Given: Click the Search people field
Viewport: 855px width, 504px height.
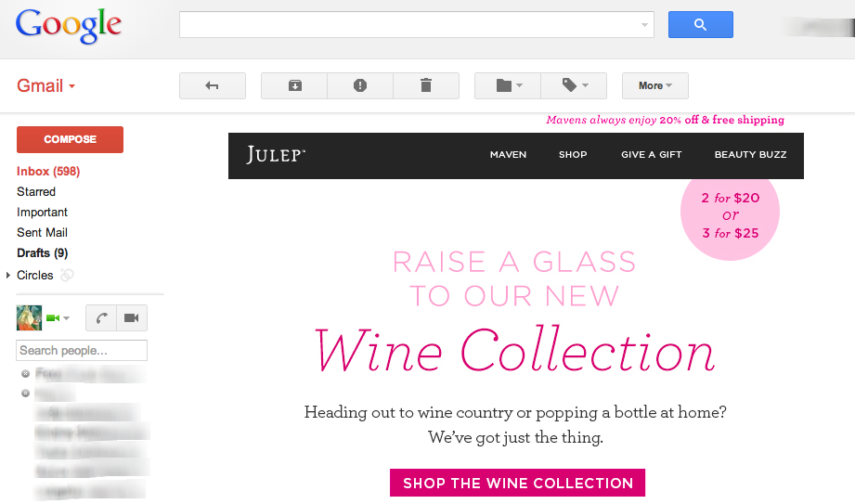Looking at the screenshot, I should pyautogui.click(x=82, y=350).
